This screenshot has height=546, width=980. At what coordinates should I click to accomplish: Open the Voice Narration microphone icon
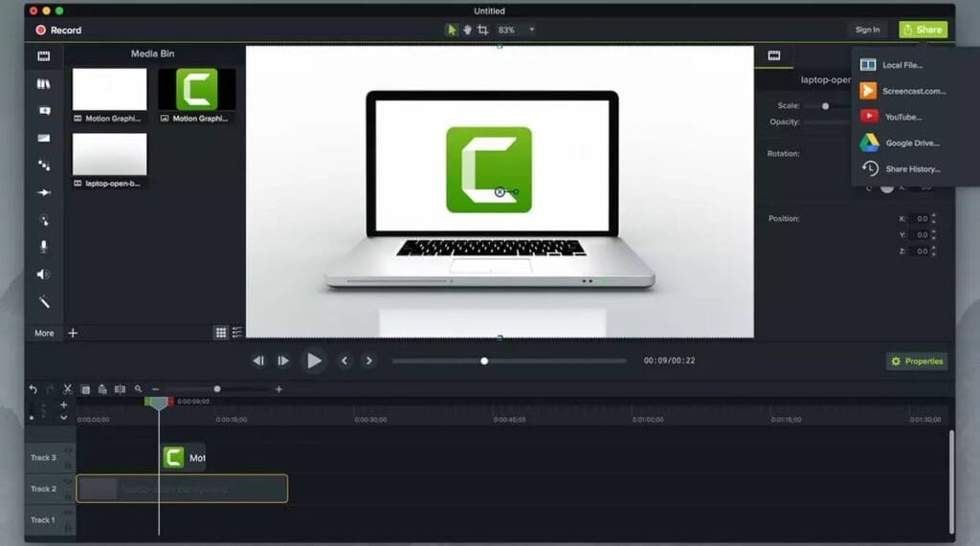coord(44,247)
